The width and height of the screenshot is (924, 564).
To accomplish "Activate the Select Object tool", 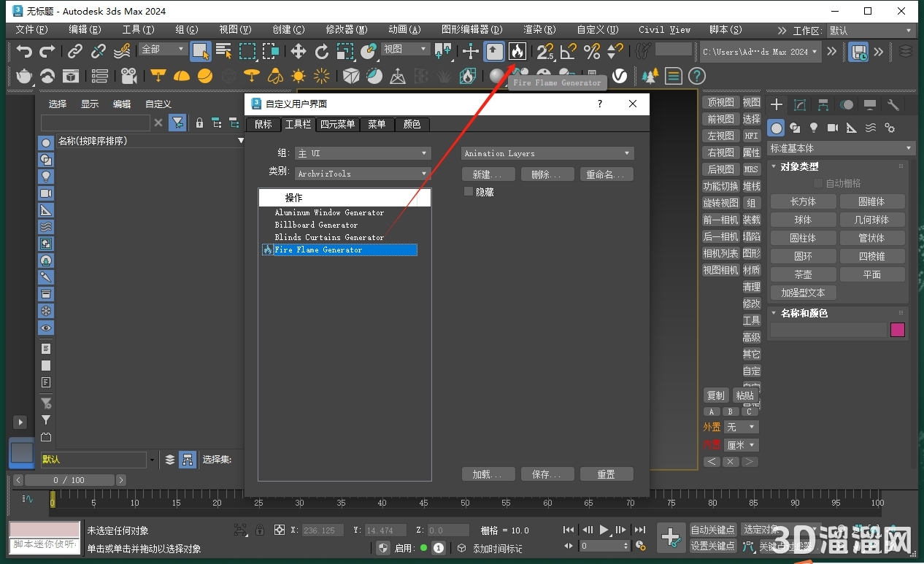I will (201, 51).
